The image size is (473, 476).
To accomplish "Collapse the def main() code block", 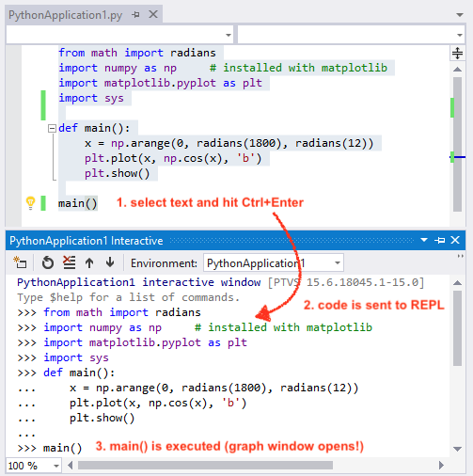I will click(x=52, y=128).
